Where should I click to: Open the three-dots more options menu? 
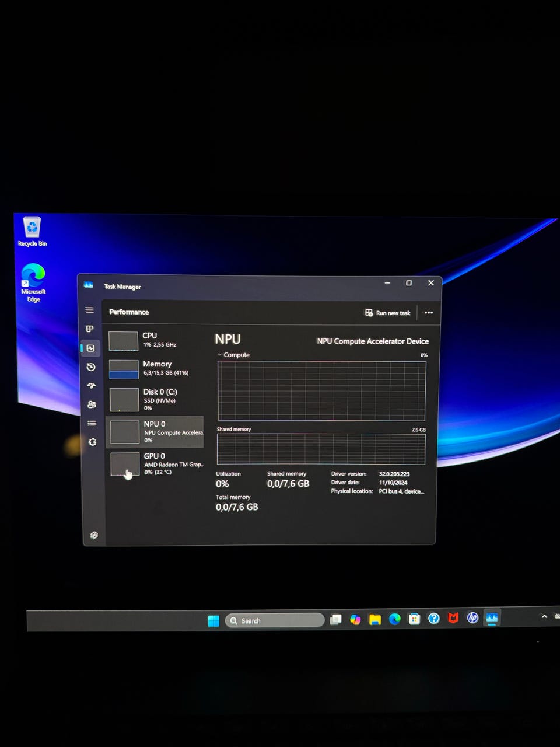click(x=429, y=313)
